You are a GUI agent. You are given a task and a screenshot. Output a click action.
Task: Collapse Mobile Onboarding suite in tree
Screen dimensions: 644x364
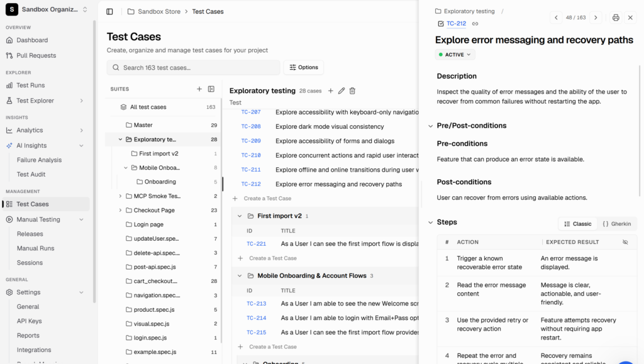coord(126,168)
